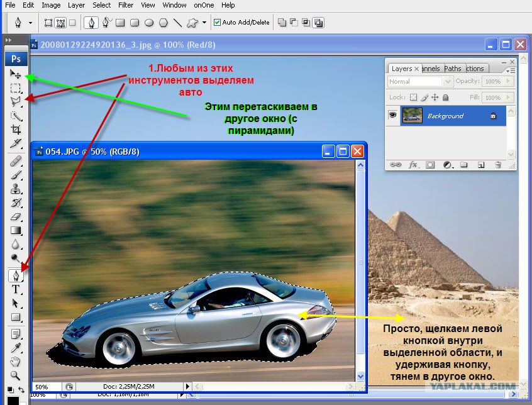Hide the Background layer eye icon
Screen dimensions: 532x405
tap(392, 115)
